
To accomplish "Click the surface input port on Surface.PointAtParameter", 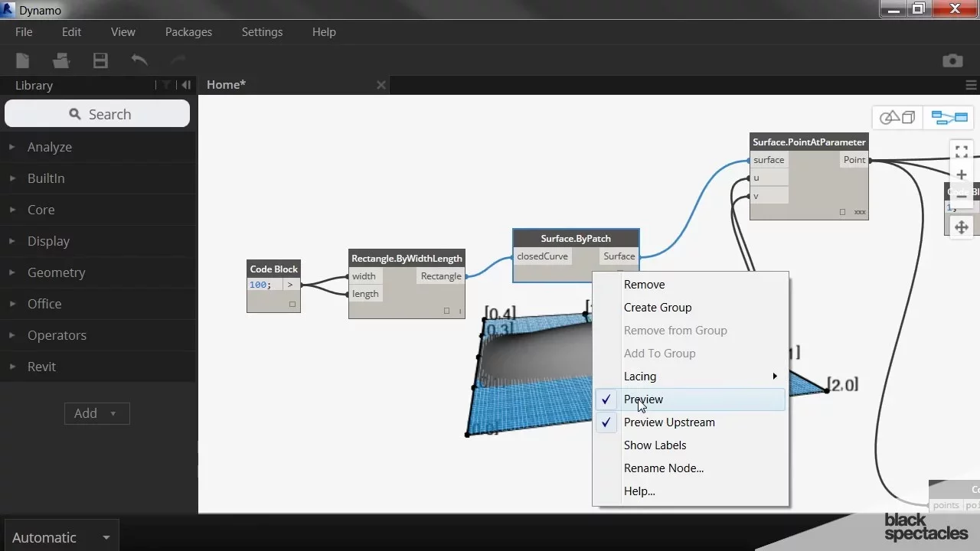I will 769,160.
